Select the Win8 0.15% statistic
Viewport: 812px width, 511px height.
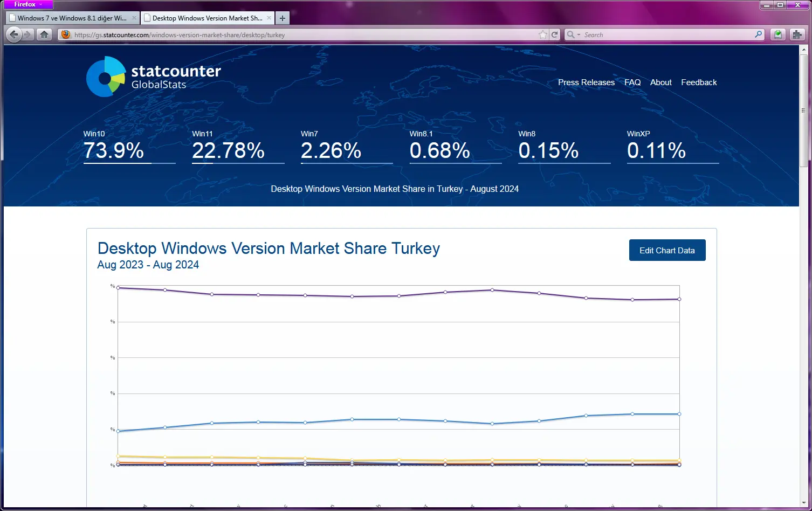(565, 146)
